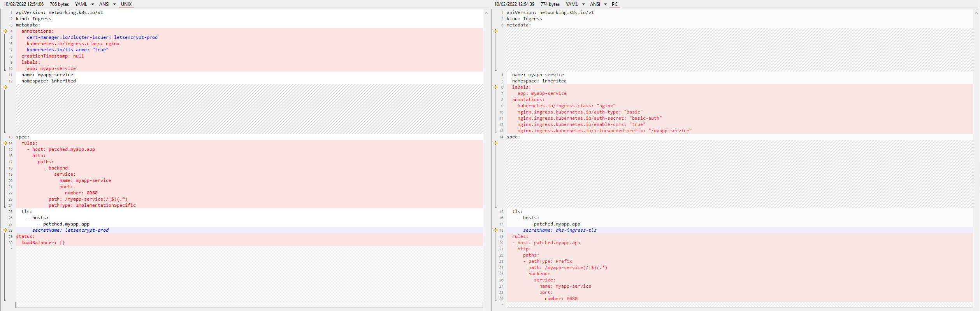Click the PC line ending label in right pane
This screenshot has height=311, width=980.
(615, 4)
